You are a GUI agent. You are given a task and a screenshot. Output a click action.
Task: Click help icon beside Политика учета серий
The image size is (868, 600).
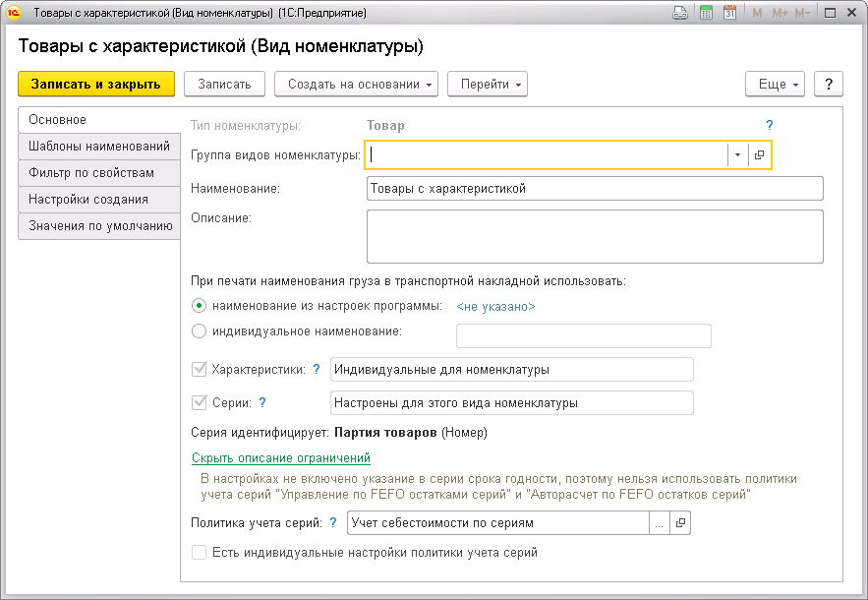[333, 523]
